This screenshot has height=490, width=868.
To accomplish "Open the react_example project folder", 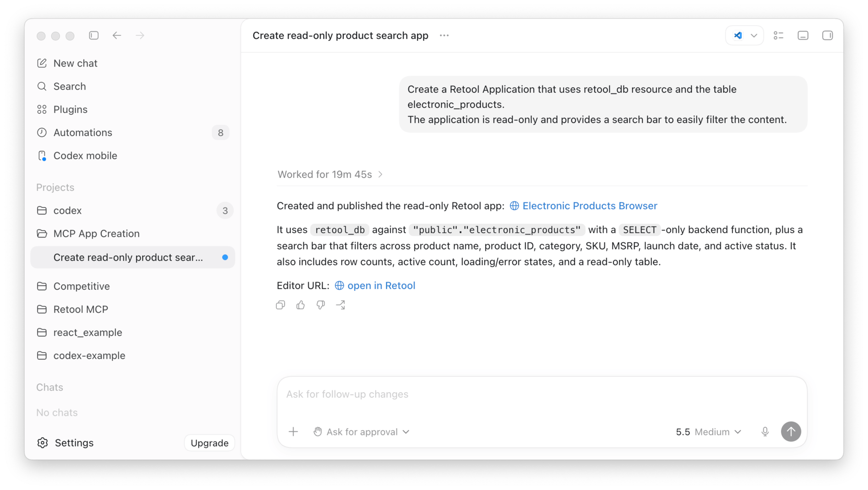I will pyautogui.click(x=133, y=332).
